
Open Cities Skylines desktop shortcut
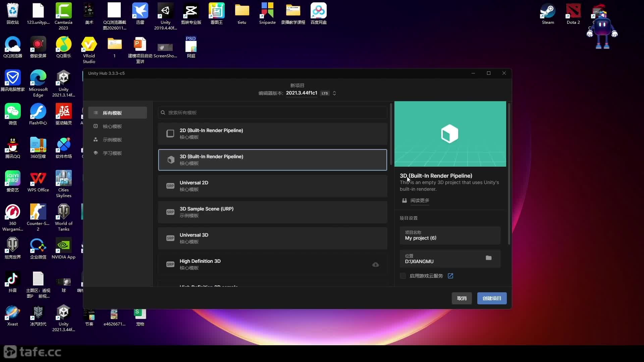point(63,184)
